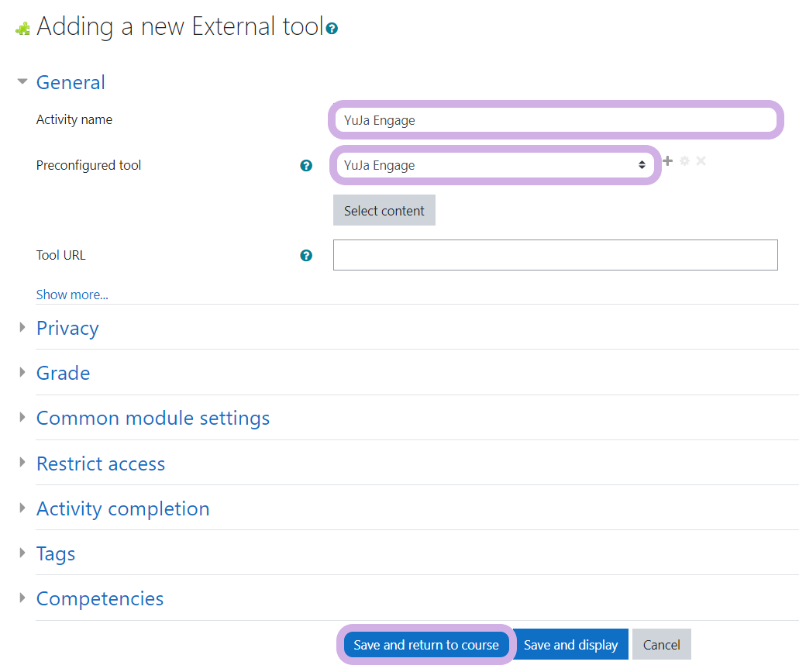Screen dimensions: 799x672
Task: Click the "Activity name" label
Action: (x=74, y=119)
